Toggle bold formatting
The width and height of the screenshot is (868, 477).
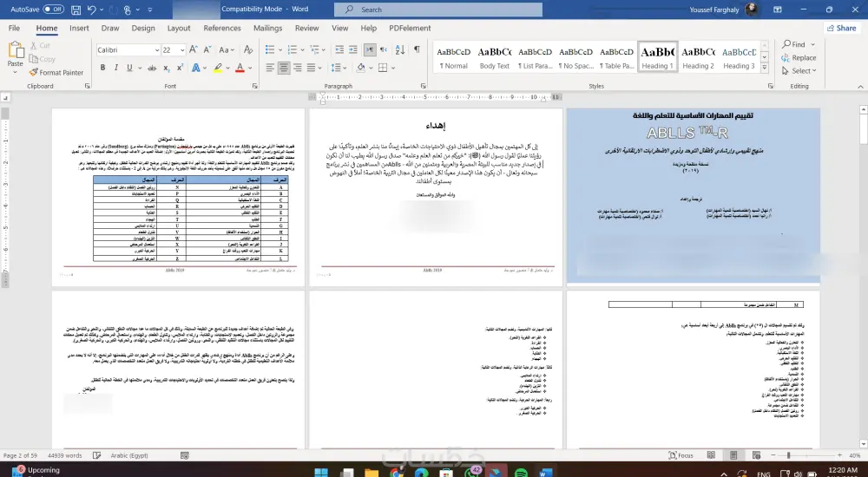coord(102,68)
